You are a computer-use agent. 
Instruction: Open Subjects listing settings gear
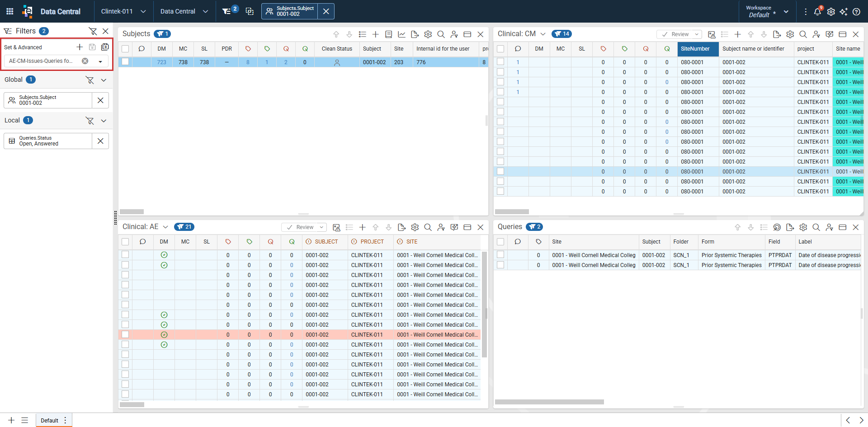pos(428,34)
